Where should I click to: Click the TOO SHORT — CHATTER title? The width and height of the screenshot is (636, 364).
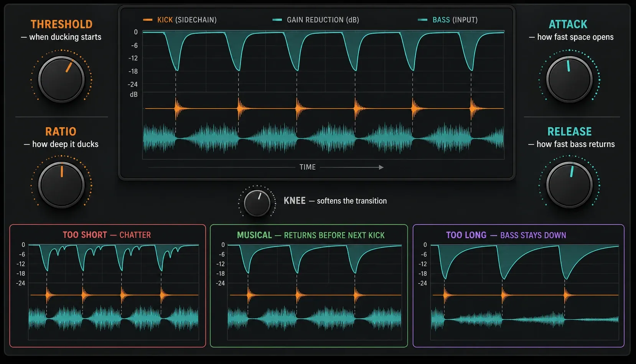[107, 235]
